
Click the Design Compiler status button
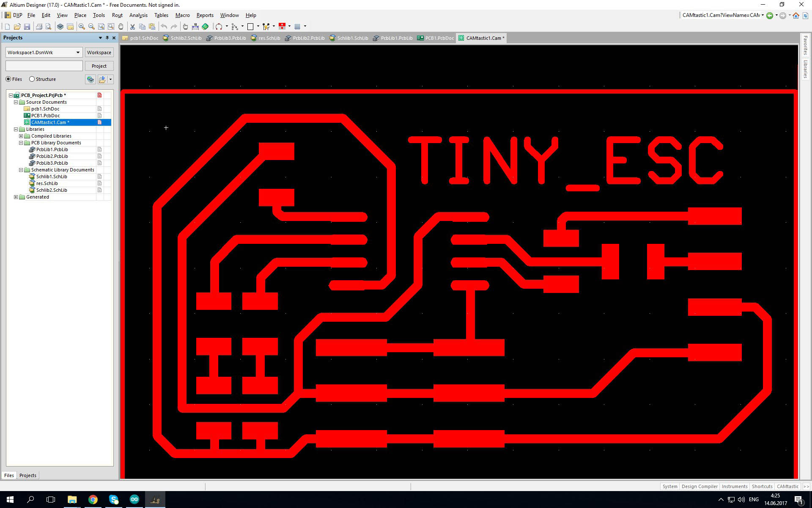(700, 486)
